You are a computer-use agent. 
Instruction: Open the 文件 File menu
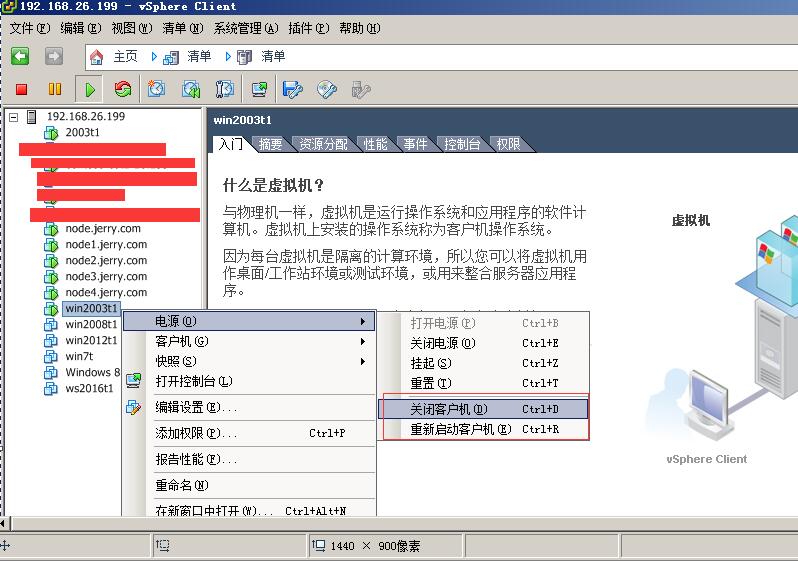click(30, 28)
